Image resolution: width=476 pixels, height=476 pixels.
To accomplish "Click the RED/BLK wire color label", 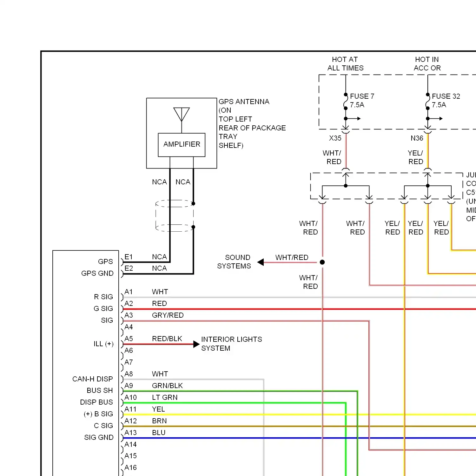I will (x=167, y=339).
